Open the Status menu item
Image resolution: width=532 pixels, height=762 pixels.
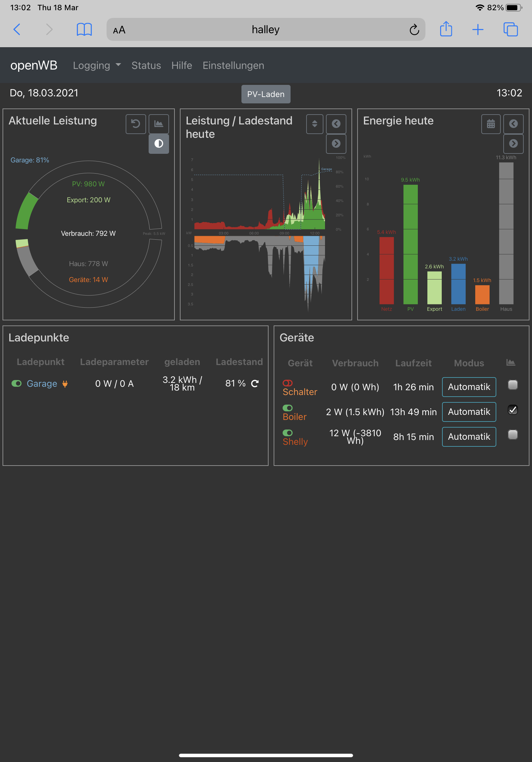(146, 65)
